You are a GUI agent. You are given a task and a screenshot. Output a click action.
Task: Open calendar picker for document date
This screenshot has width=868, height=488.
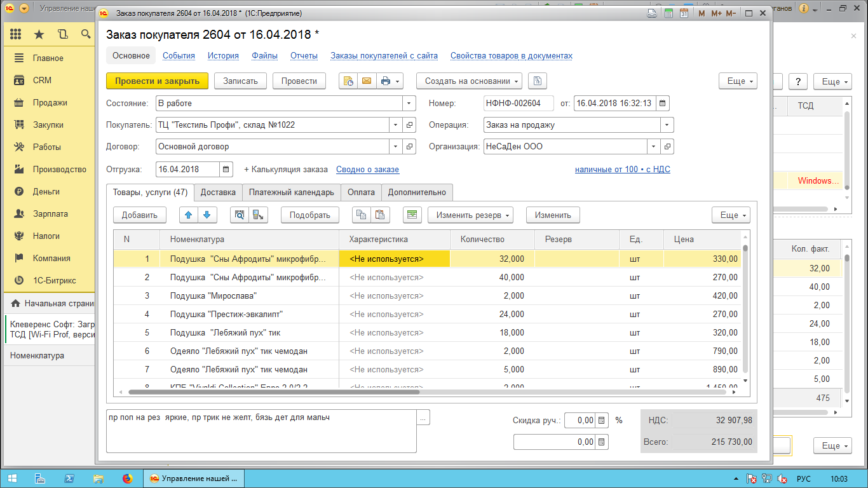[x=662, y=103]
